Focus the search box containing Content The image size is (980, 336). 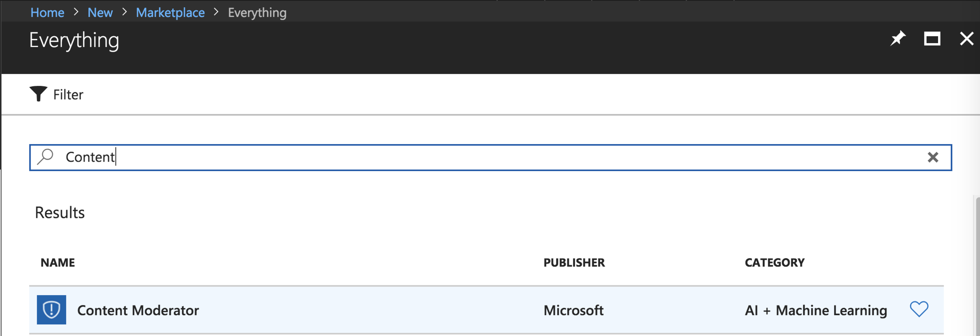pos(490,157)
